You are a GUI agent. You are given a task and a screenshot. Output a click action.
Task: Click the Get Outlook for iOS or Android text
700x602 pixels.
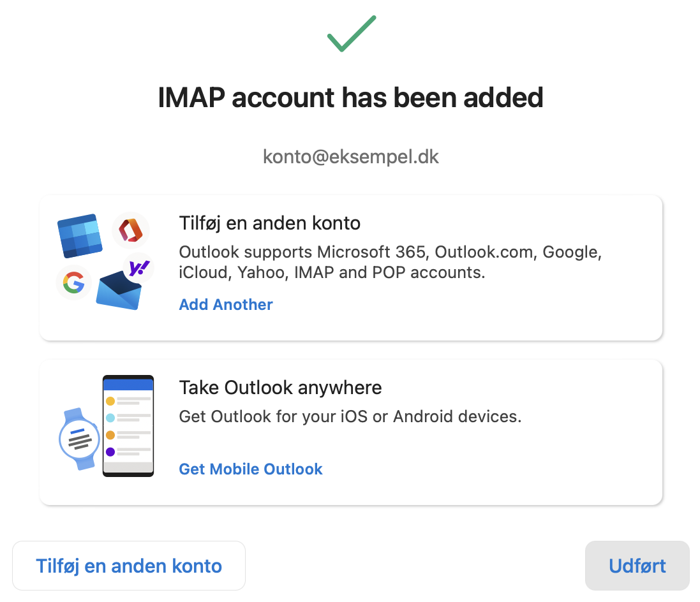click(350, 416)
